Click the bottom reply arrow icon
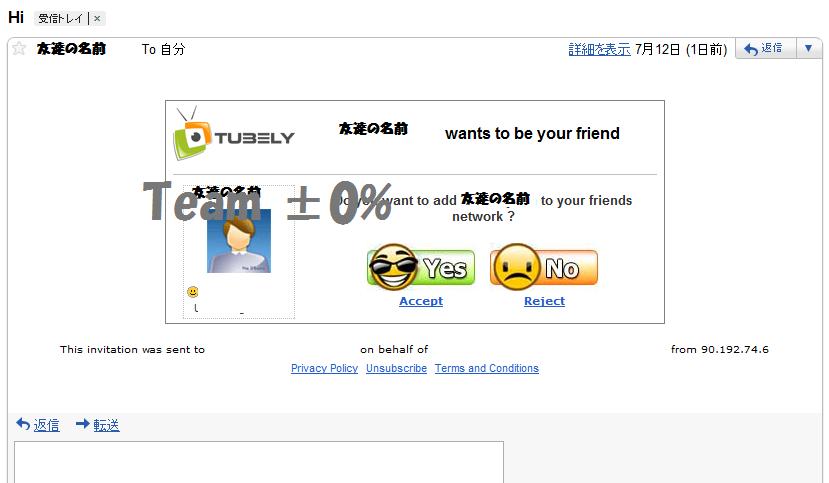The width and height of the screenshot is (829, 483). tap(23, 424)
